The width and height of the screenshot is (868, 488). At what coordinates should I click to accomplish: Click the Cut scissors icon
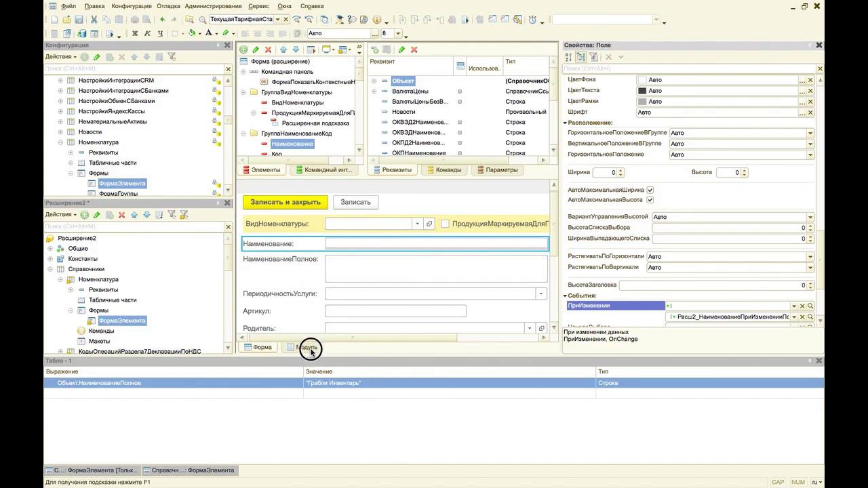point(94,20)
